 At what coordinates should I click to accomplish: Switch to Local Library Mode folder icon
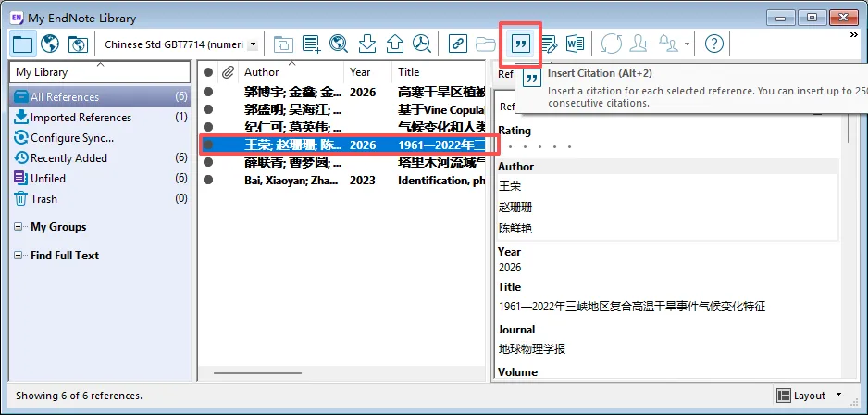(23, 44)
